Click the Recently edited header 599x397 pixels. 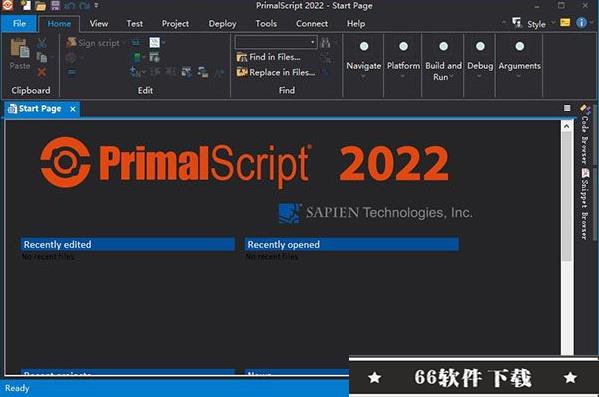click(128, 245)
